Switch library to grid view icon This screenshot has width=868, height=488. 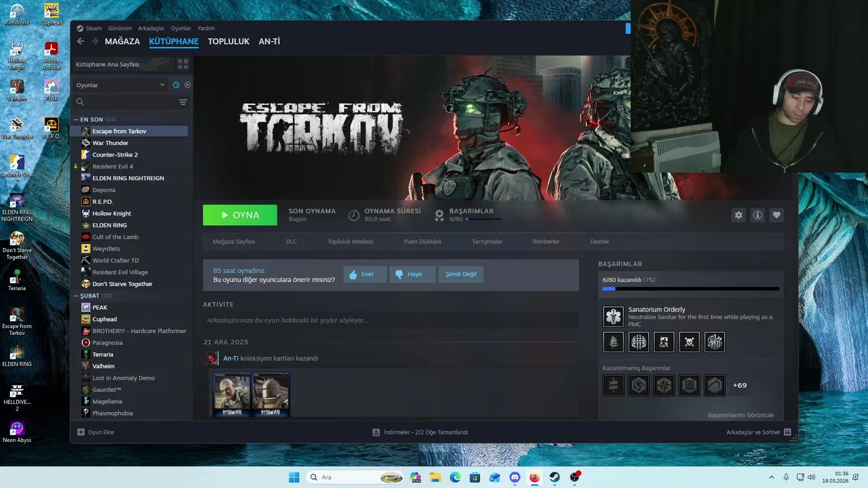[x=183, y=64]
